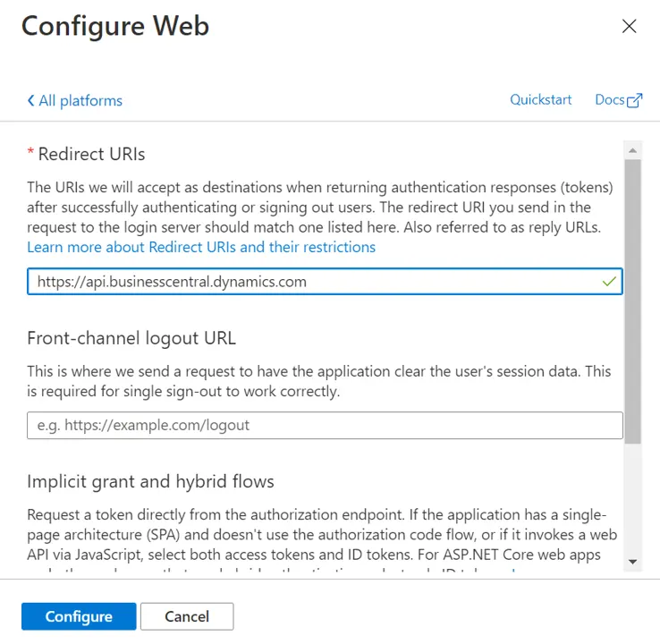Viewport: 660px width, 644px height.
Task: Focus the Redirect URI input field
Action: (x=325, y=281)
